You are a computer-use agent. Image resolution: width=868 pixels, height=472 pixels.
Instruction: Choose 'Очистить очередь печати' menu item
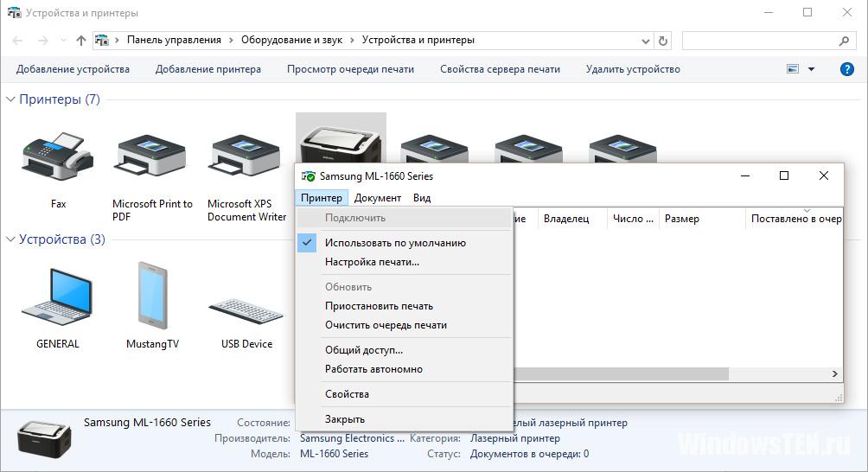386,325
